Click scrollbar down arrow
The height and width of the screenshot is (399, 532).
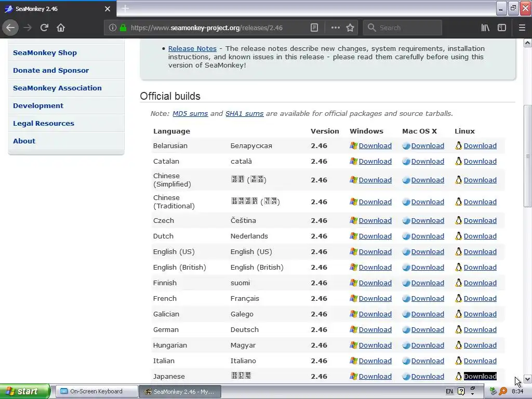point(527,379)
